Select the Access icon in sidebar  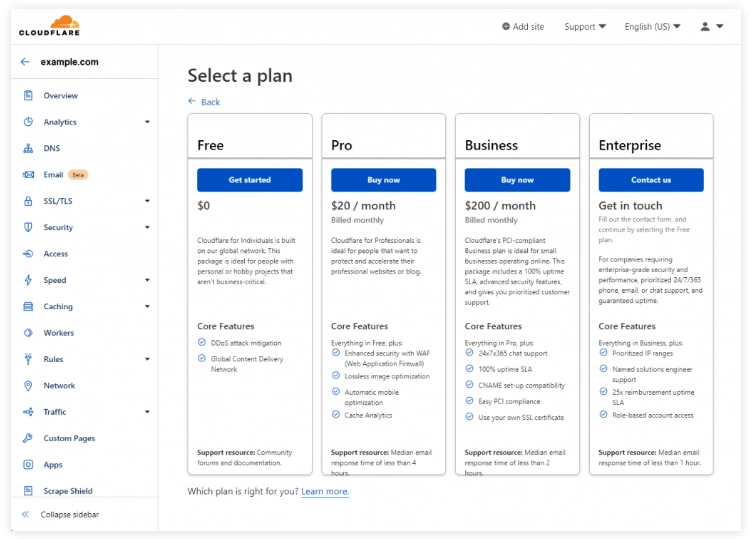(28, 253)
